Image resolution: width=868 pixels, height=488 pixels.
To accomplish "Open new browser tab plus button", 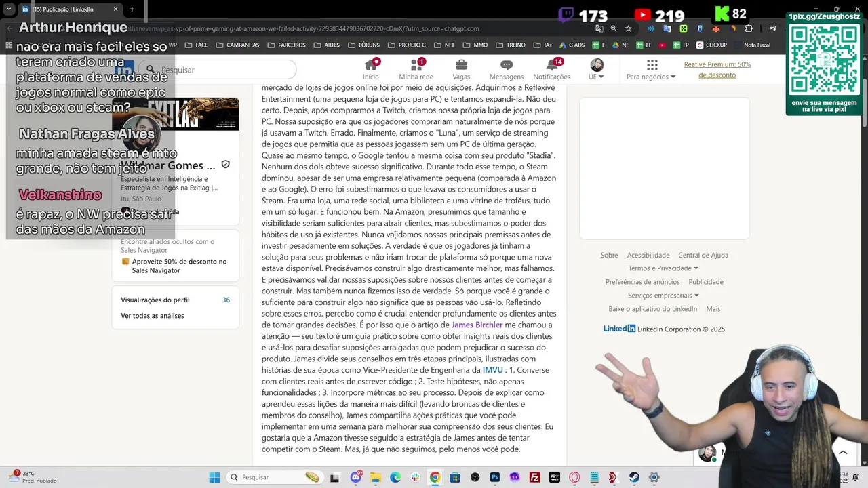I will pos(132,9).
